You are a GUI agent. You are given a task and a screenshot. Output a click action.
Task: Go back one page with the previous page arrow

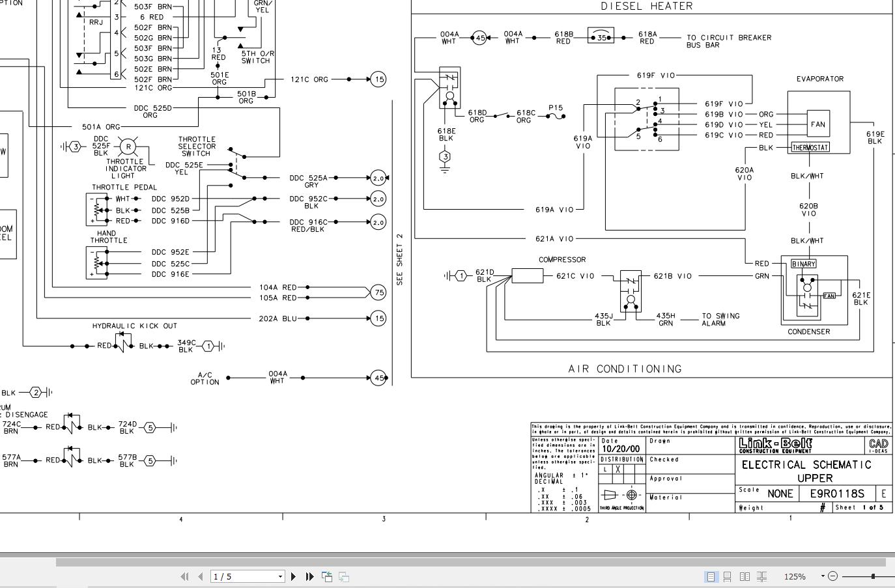pos(201,576)
